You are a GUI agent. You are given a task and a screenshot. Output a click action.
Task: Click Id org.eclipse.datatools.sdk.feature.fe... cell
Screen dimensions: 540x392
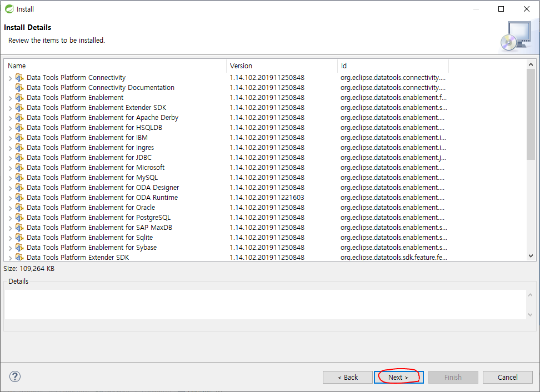click(394, 257)
